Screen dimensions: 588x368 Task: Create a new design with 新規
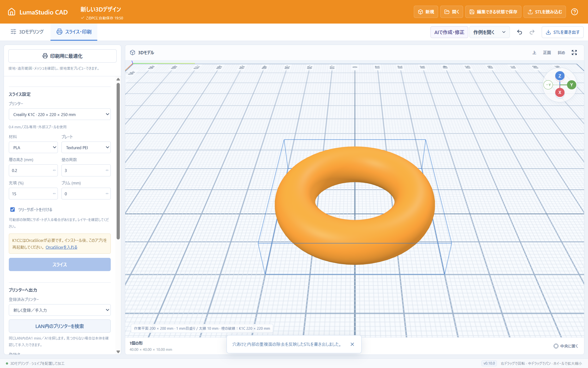click(426, 12)
